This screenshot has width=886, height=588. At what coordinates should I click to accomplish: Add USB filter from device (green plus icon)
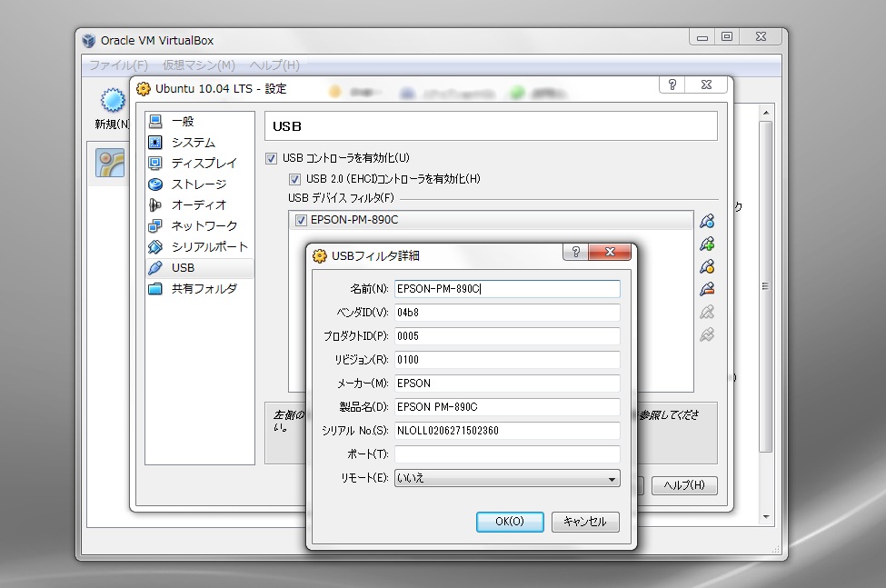[707, 244]
